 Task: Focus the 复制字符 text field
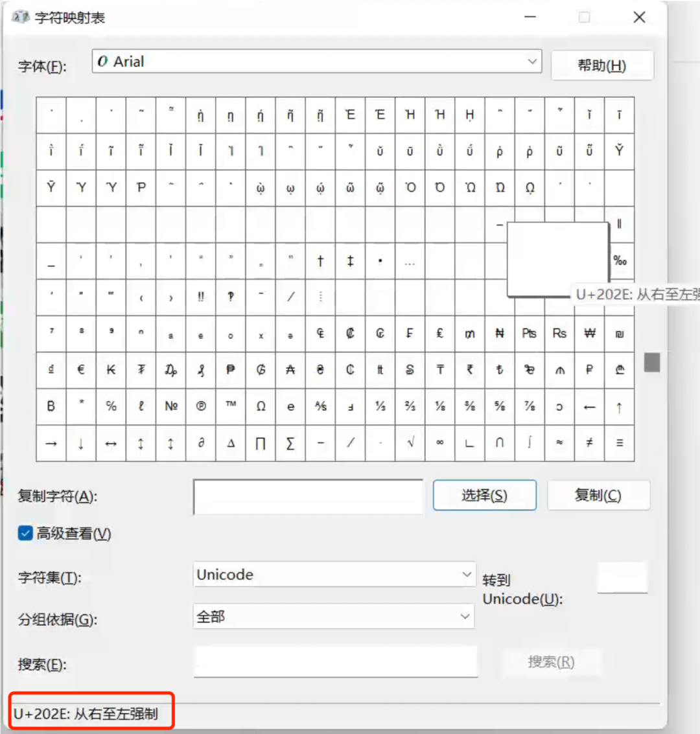pos(308,497)
